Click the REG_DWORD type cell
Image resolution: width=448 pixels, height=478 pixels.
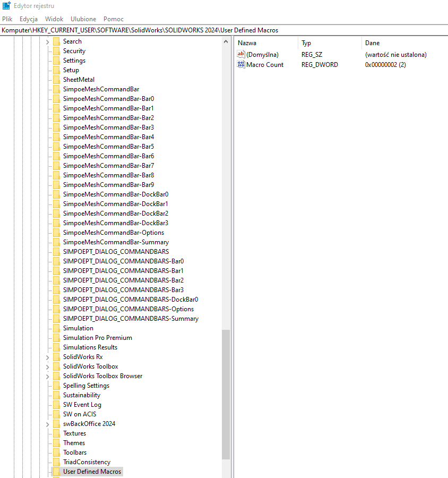(320, 65)
